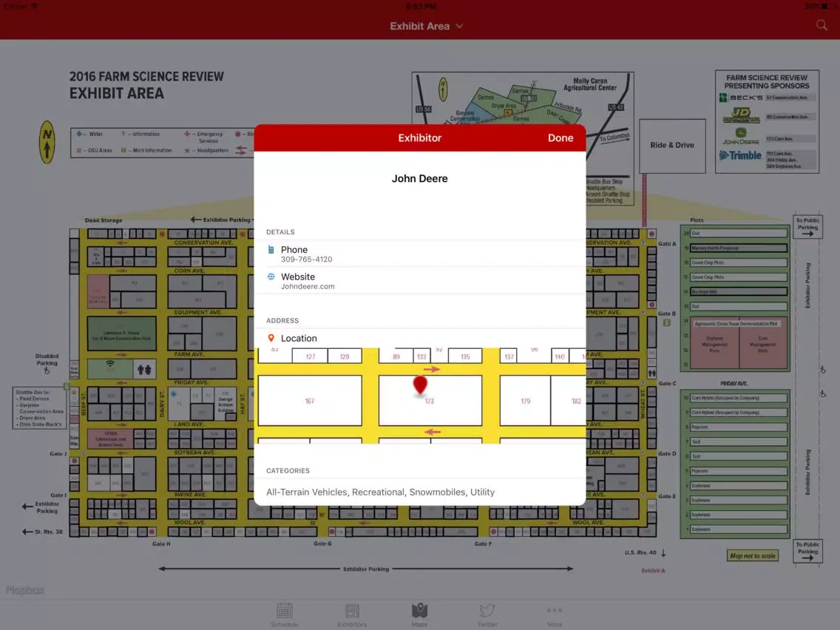The width and height of the screenshot is (840, 630).
Task: Tap the Exhibitor popup header title
Action: (x=419, y=138)
